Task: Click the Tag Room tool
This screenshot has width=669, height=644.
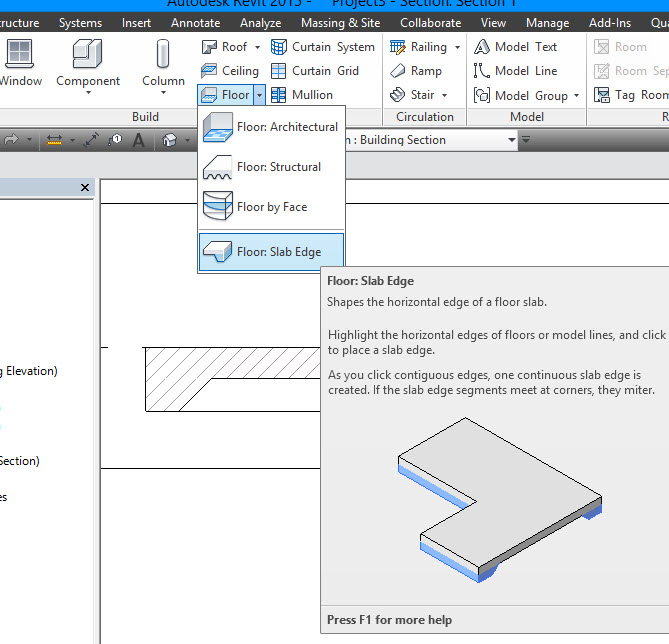Action: pyautogui.click(x=631, y=95)
